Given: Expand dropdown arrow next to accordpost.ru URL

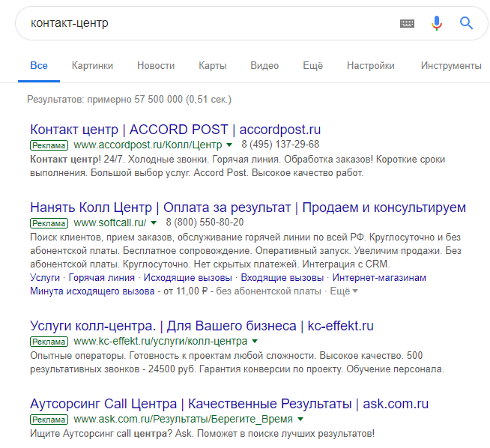Looking at the screenshot, I should tap(229, 145).
